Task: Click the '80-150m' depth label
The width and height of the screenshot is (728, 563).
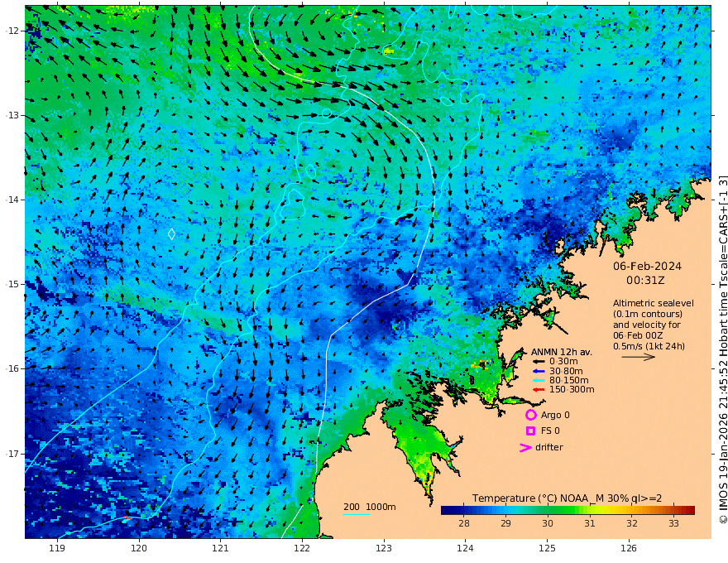Action: [x=569, y=381]
